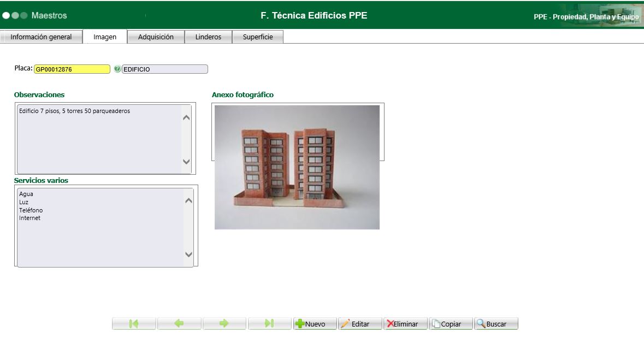
Task: Switch to the Información general tab
Action: click(41, 37)
